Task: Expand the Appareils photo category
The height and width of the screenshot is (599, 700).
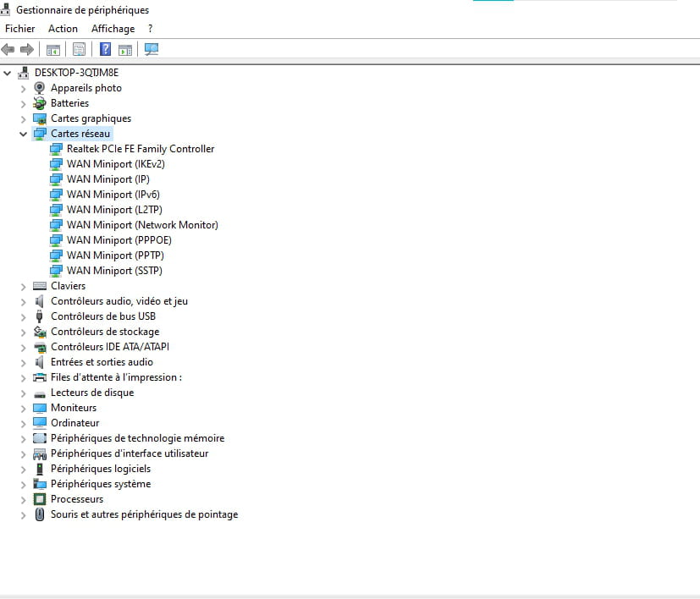Action: tap(23, 88)
